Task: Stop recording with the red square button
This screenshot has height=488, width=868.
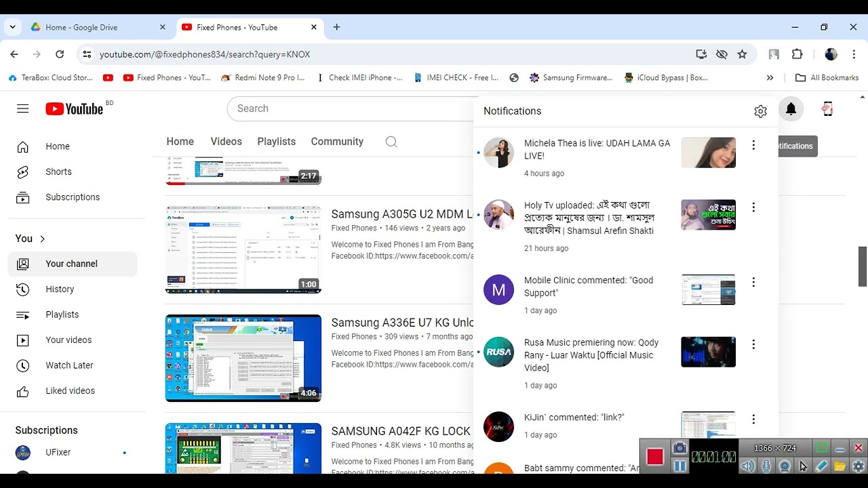Action: coord(654,457)
